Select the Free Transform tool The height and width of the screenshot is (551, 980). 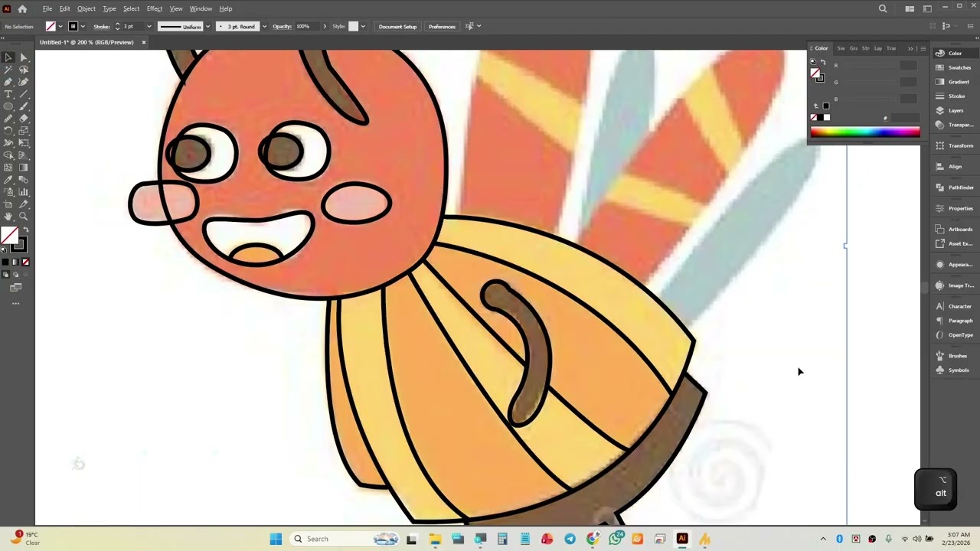click(x=24, y=143)
